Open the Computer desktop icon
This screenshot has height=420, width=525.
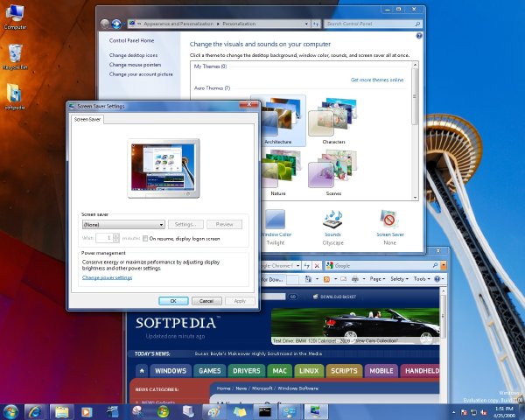pyautogui.click(x=15, y=17)
